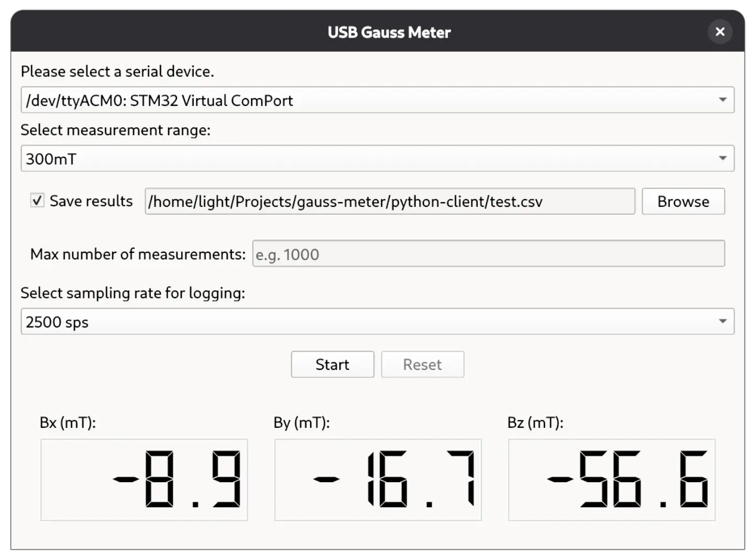The image size is (756, 560).
Task: Expand the 300mT measurement range dropdown
Action: [x=723, y=158]
